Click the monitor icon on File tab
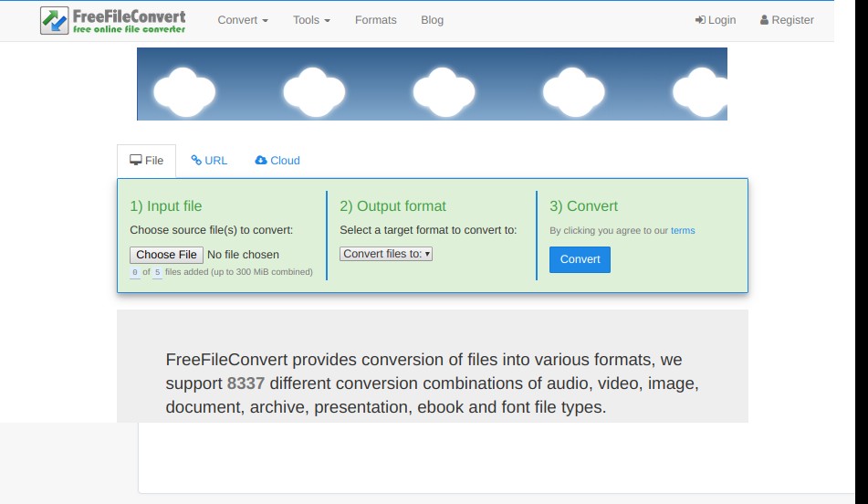This screenshot has width=868, height=504. pos(136,160)
